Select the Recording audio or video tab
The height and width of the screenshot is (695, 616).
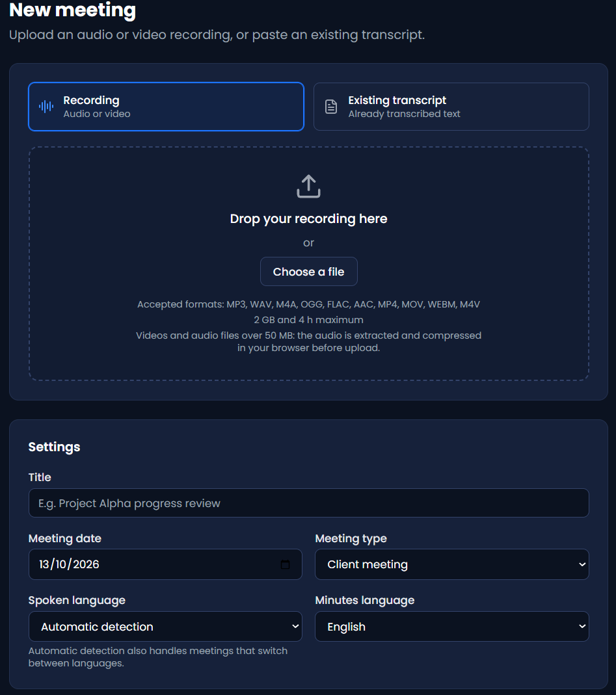[166, 107]
